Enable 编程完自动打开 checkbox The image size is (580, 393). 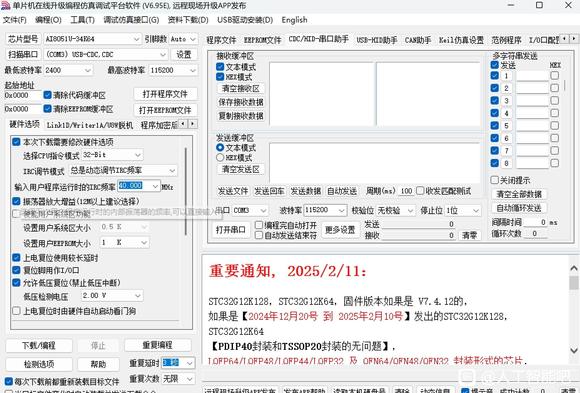pyautogui.click(x=259, y=225)
